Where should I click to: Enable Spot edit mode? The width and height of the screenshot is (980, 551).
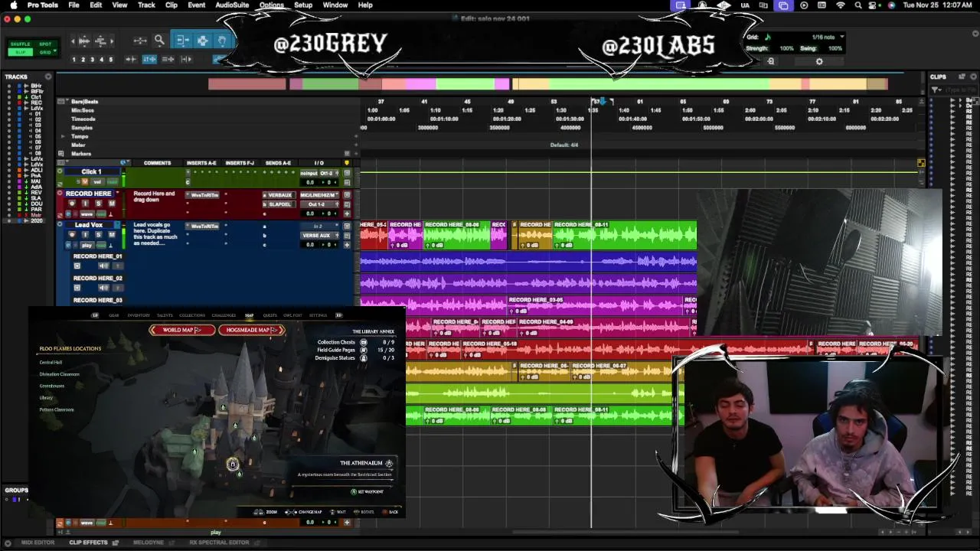point(45,44)
